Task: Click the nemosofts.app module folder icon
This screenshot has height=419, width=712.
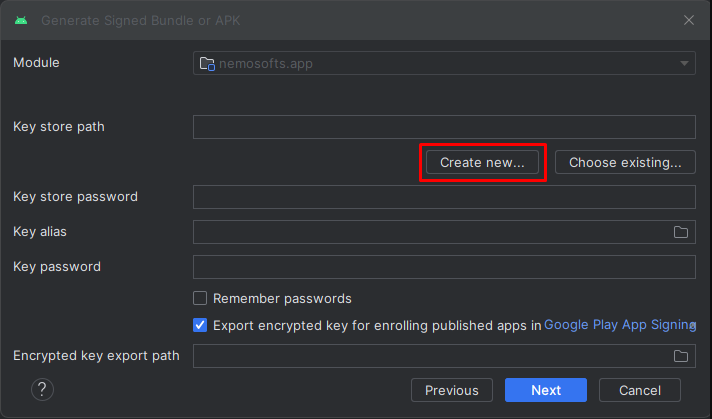Action: pos(207,64)
